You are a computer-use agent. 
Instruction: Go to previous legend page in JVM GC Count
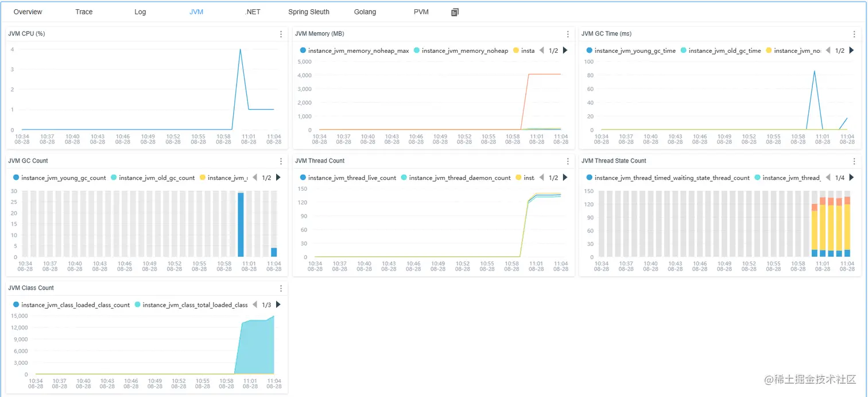click(x=254, y=178)
